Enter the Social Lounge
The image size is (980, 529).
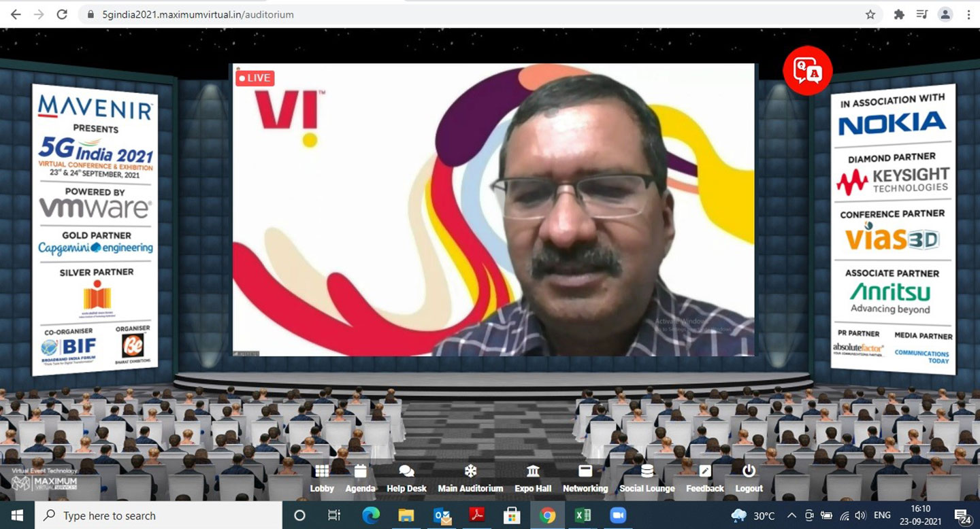click(647, 479)
